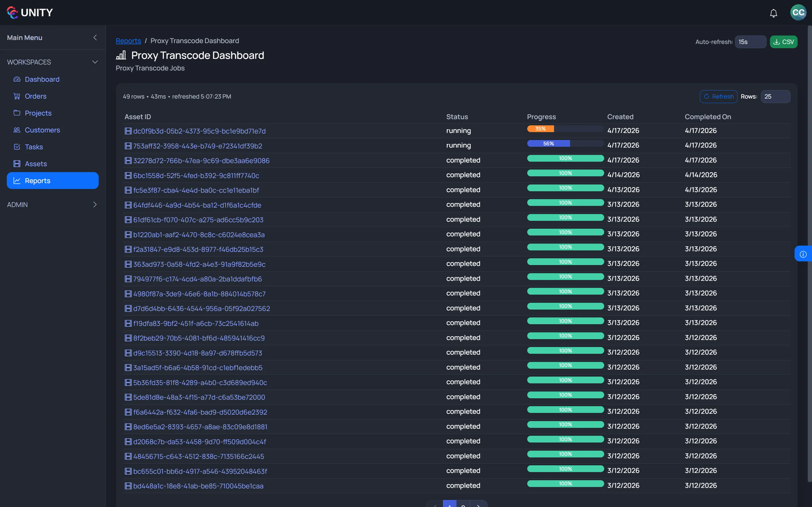Select the Dashboard gauge icon in sidebar
The width and height of the screenshot is (812, 507).
tap(17, 79)
